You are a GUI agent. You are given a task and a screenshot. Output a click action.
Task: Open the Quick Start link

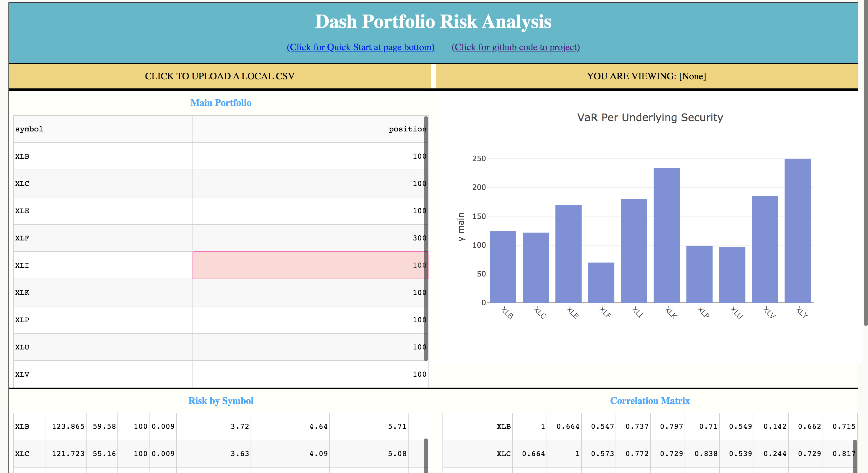click(x=360, y=47)
